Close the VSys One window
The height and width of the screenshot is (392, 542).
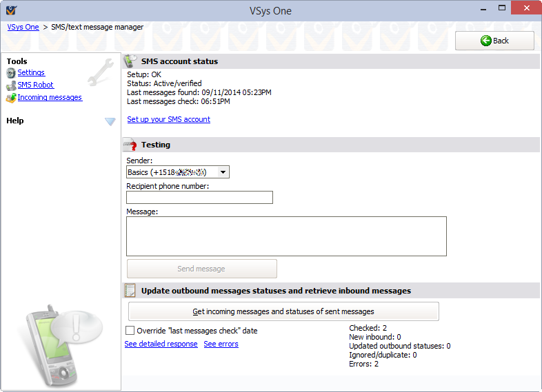point(526,8)
